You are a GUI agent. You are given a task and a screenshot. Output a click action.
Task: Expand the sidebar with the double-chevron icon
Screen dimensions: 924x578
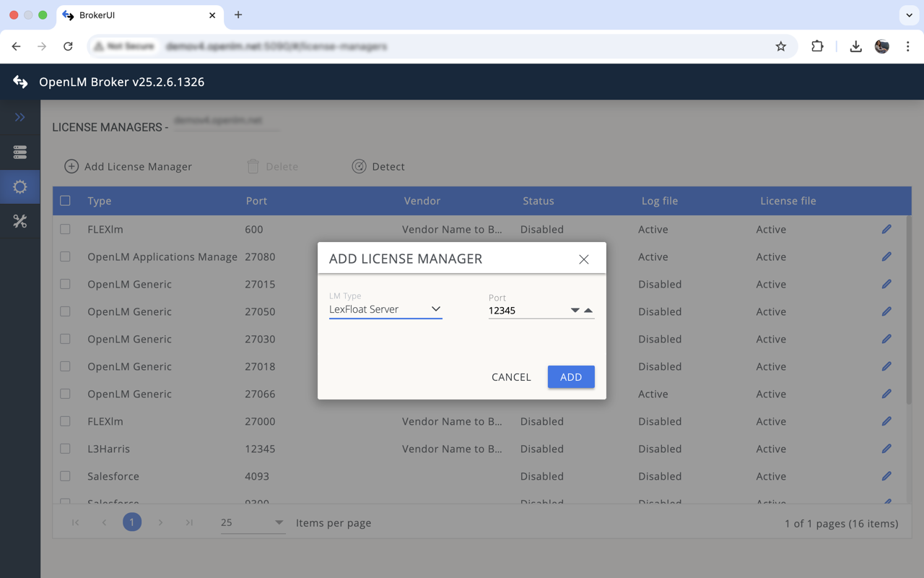19,117
